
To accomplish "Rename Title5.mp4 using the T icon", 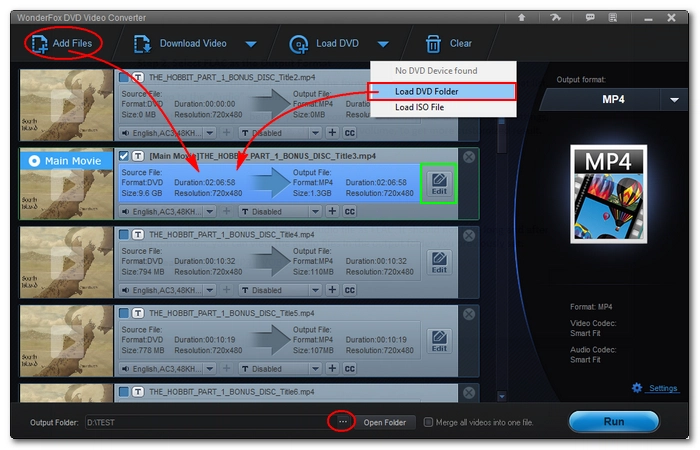I will [x=138, y=313].
